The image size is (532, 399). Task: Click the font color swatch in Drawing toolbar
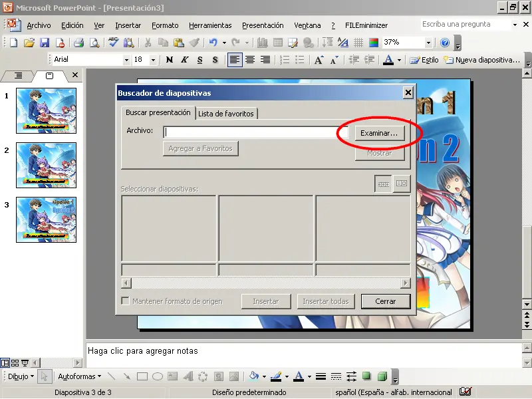[299, 376]
